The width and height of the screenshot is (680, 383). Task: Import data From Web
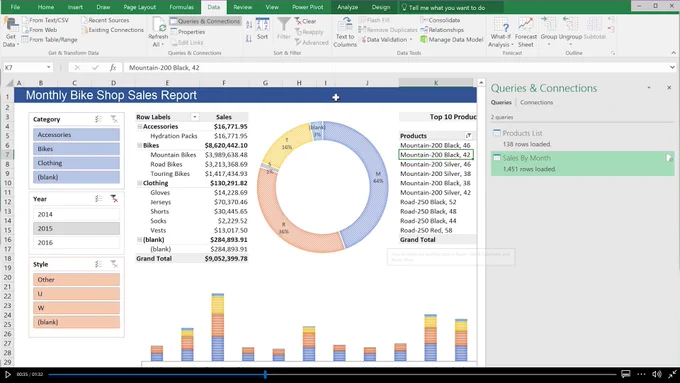(39, 30)
